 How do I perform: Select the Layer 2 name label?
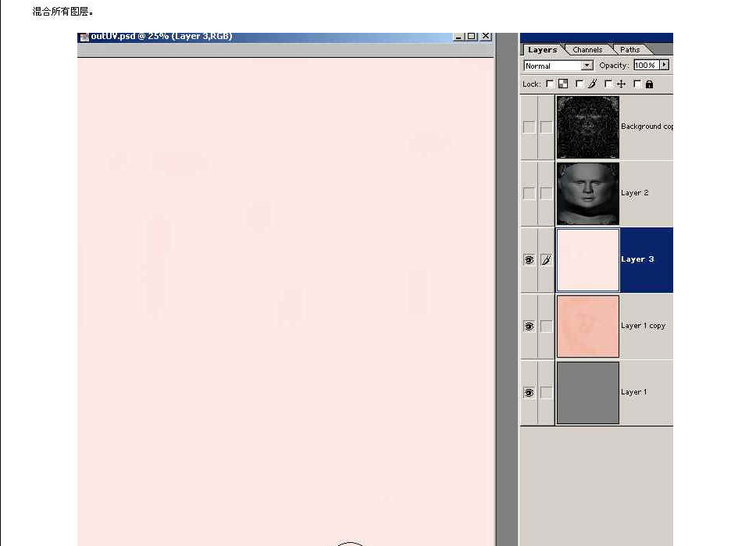point(634,193)
